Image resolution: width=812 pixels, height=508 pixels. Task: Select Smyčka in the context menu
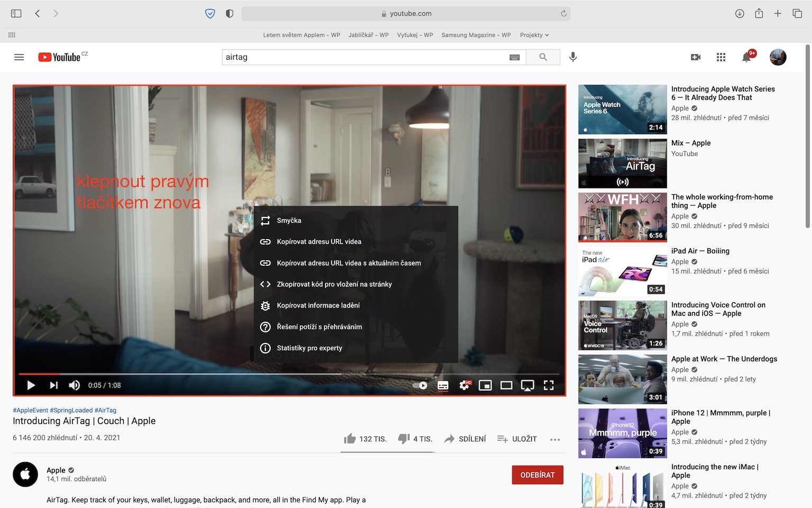(356, 221)
